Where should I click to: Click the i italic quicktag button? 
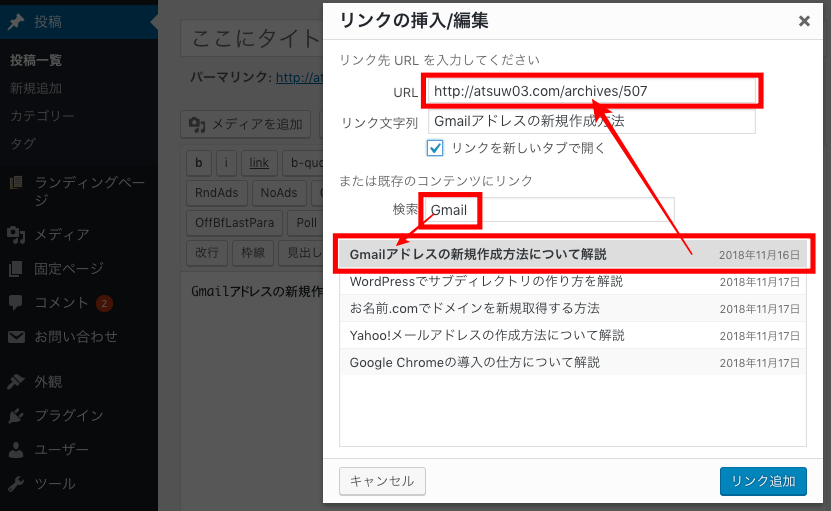[x=226, y=163]
